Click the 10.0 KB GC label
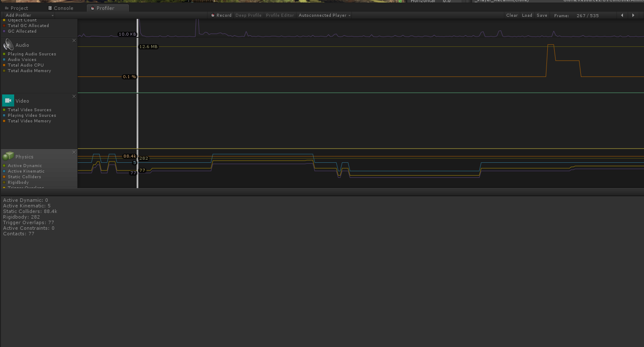 pyautogui.click(x=128, y=34)
